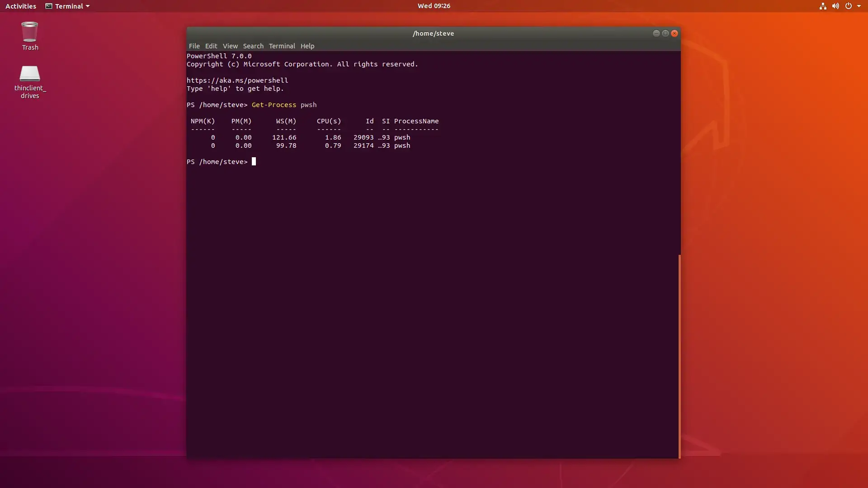
Task: Open the File menu
Action: (x=194, y=46)
